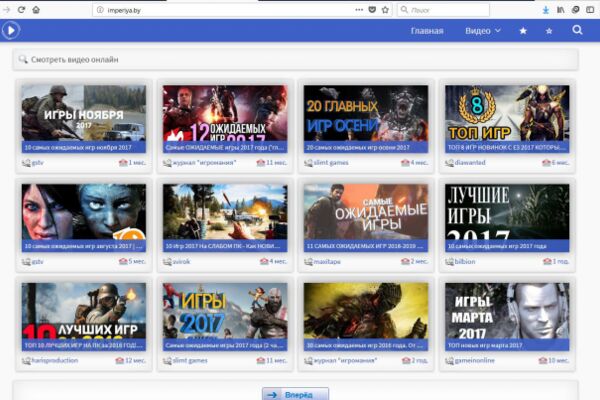The height and width of the screenshot is (400, 600).
Task: Open Главная menu item
Action: (x=427, y=31)
